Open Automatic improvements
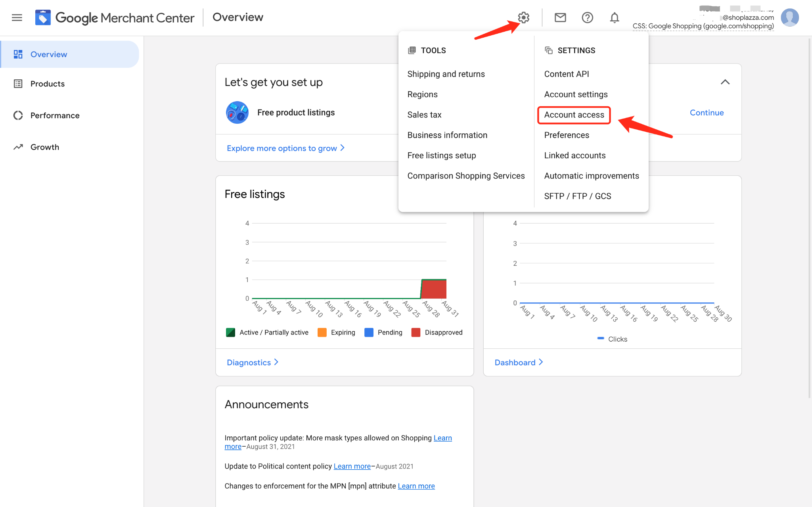This screenshot has width=812, height=507. click(592, 176)
